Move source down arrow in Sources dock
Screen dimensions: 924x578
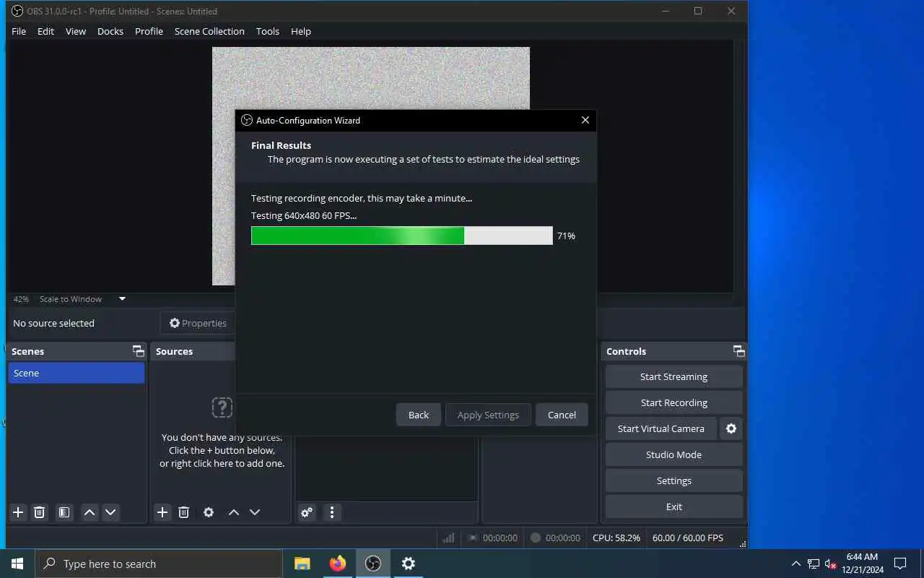(255, 512)
